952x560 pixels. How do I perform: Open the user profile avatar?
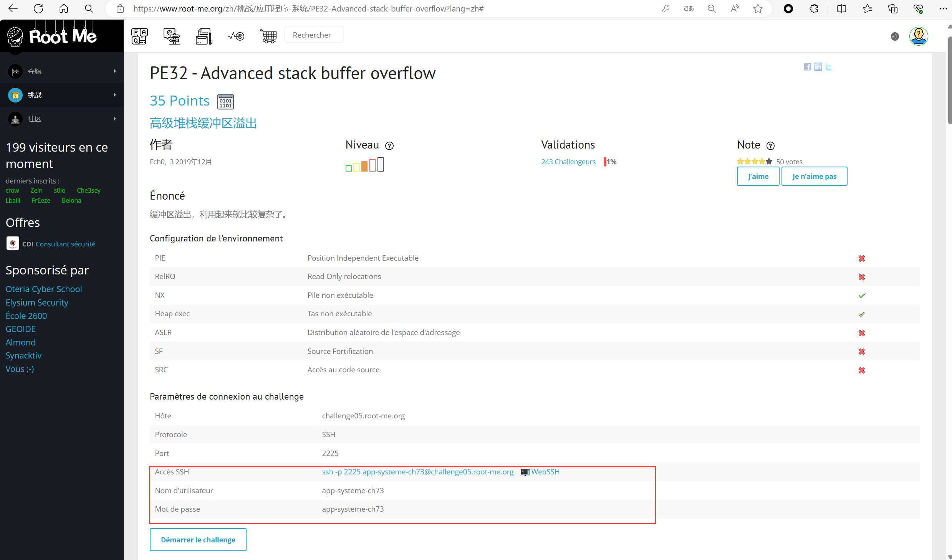point(919,36)
